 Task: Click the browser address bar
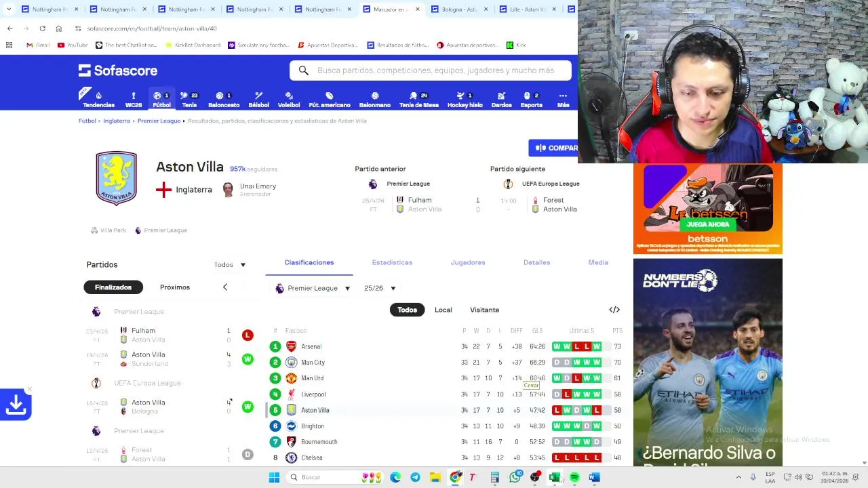[x=319, y=28]
